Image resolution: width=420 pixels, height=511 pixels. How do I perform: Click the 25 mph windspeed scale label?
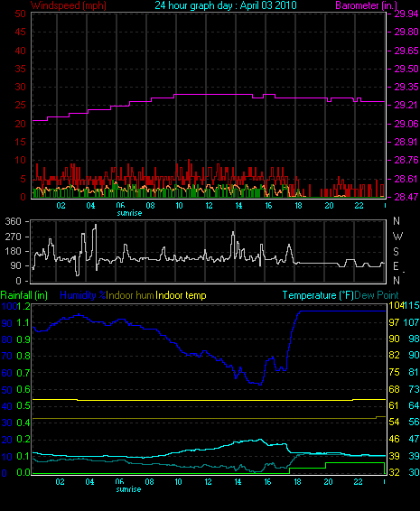(20, 106)
